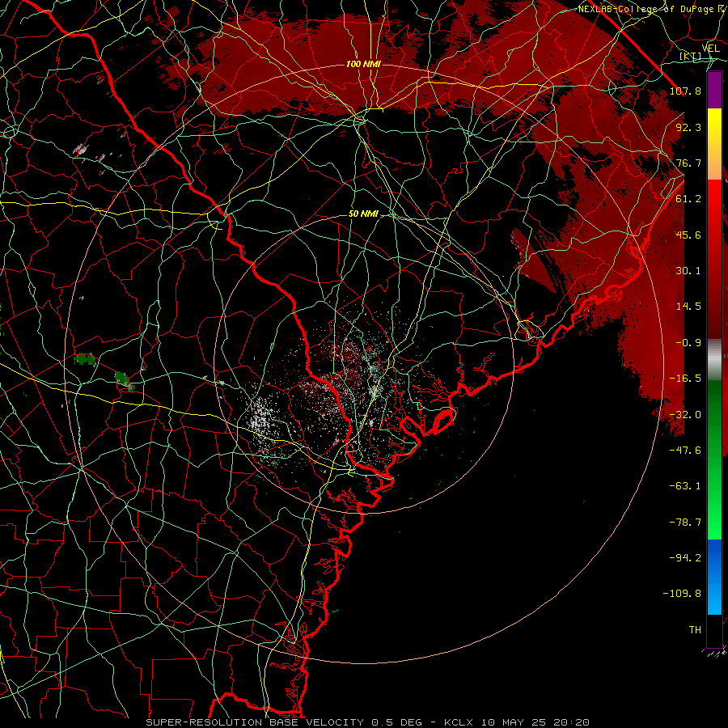The height and width of the screenshot is (728, 728).
Task: Pick the black TH colorbar segment
Action: pyautogui.click(x=714, y=632)
